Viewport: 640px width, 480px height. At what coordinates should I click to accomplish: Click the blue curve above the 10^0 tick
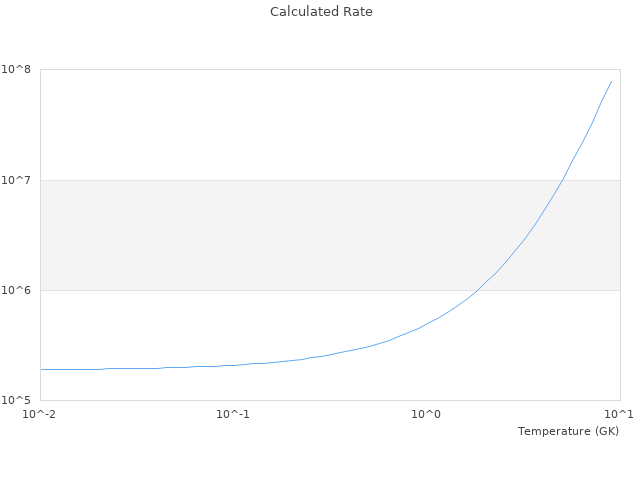(x=427, y=324)
